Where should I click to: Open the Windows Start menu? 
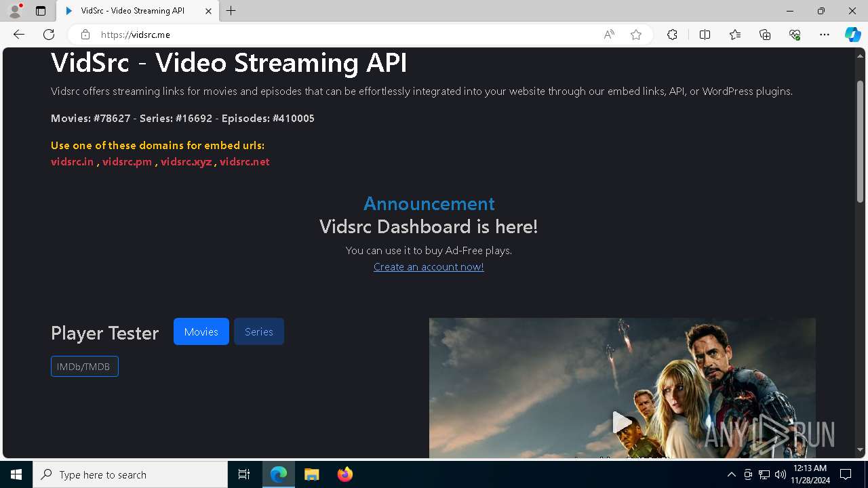[16, 474]
